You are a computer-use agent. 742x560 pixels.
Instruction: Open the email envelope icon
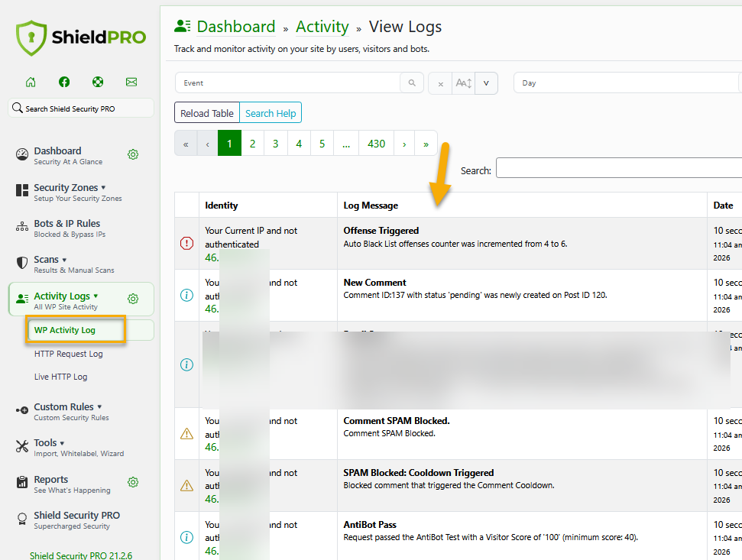coord(131,83)
